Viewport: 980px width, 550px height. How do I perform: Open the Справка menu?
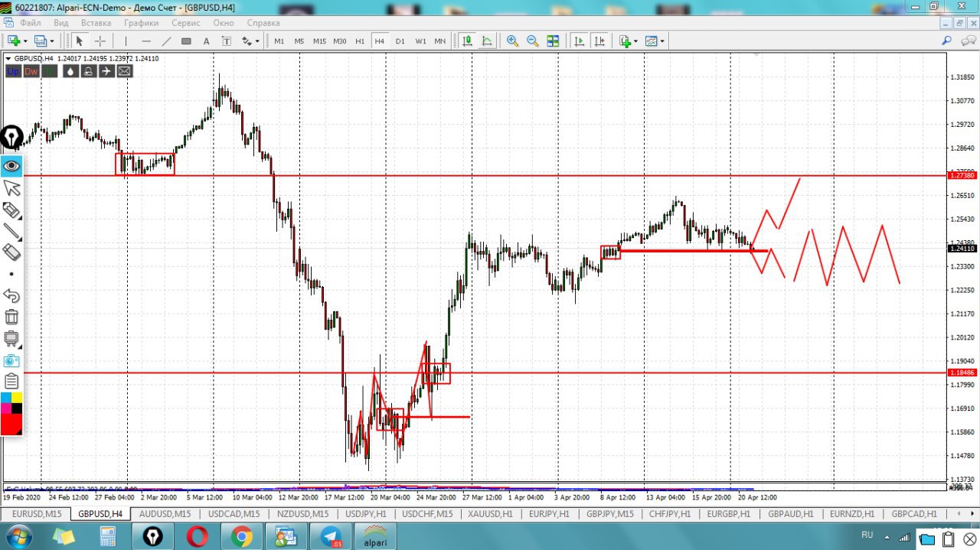tap(264, 23)
